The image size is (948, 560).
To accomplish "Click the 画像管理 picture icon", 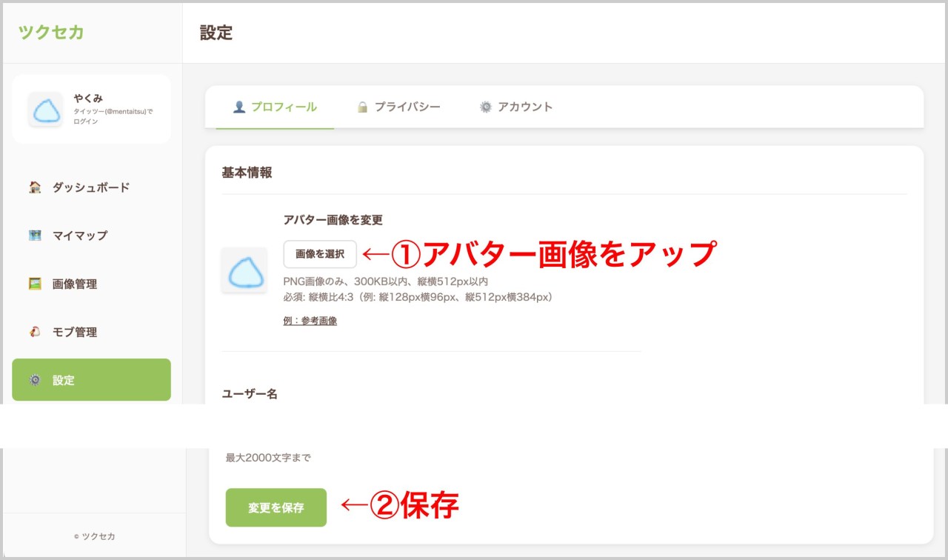I will click(x=35, y=284).
